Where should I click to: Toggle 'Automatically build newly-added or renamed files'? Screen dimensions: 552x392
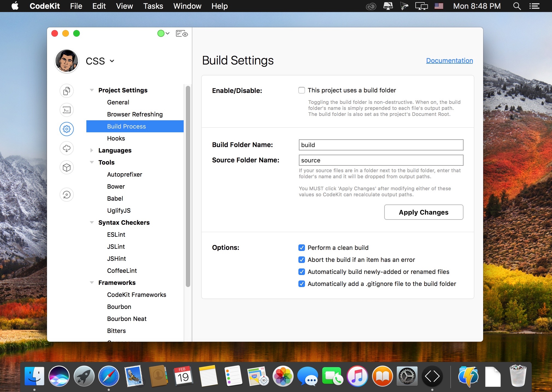click(302, 272)
